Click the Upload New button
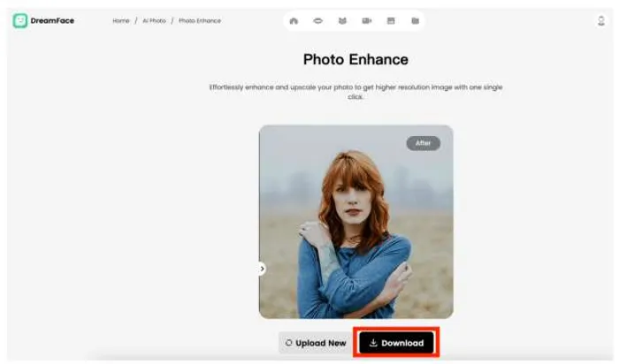 pyautogui.click(x=315, y=343)
